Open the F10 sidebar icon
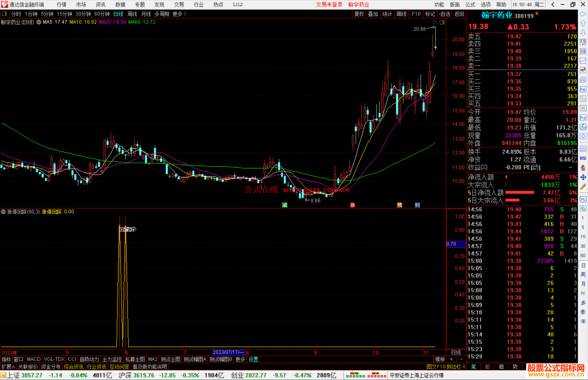This screenshot has width=588, height=380. tap(583, 89)
